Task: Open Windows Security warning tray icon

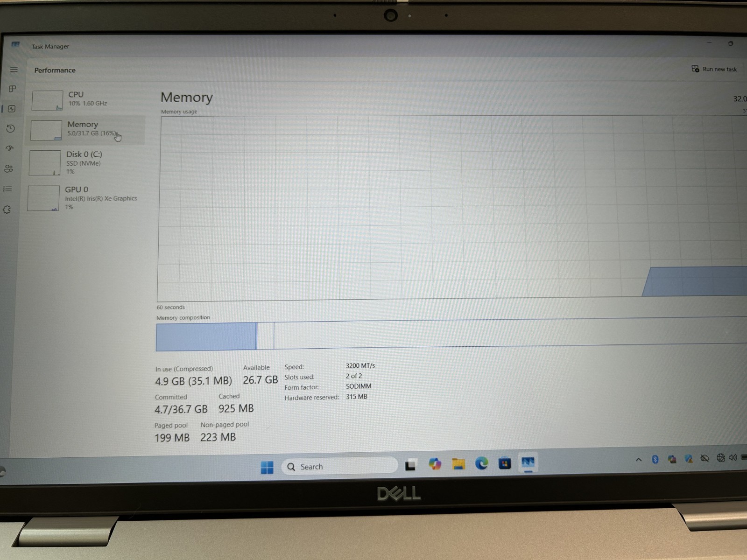Action: (x=689, y=459)
